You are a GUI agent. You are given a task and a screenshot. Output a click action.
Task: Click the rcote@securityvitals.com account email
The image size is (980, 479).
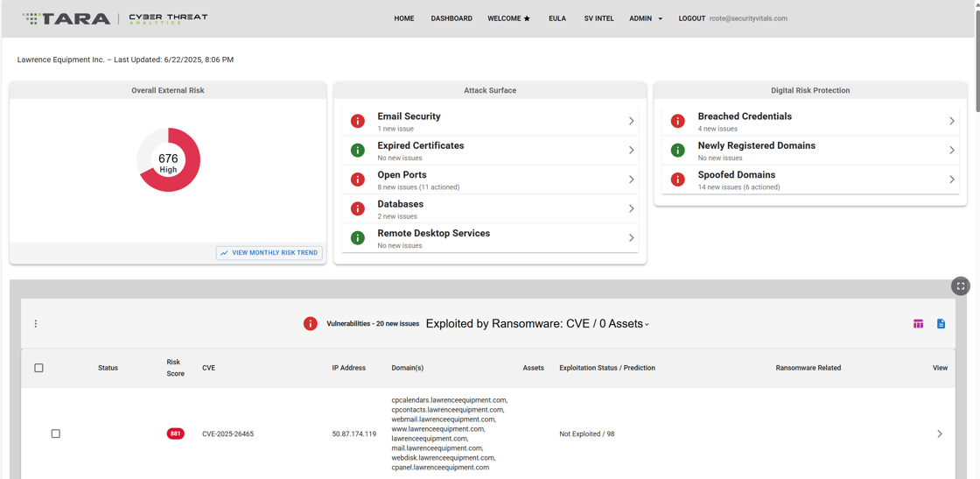[x=748, y=18]
